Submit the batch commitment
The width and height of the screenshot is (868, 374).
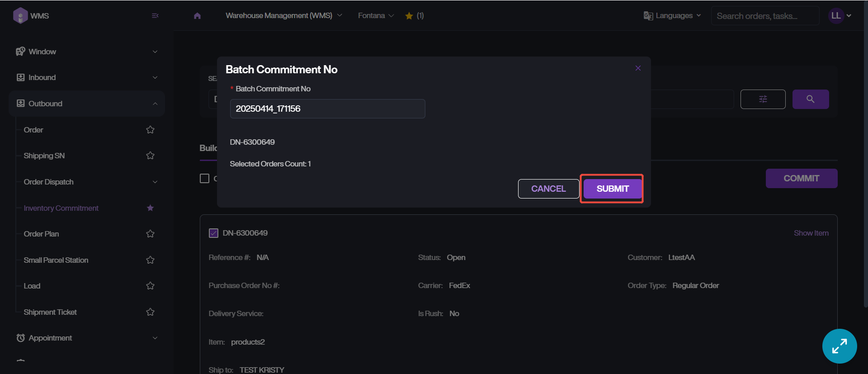point(612,189)
